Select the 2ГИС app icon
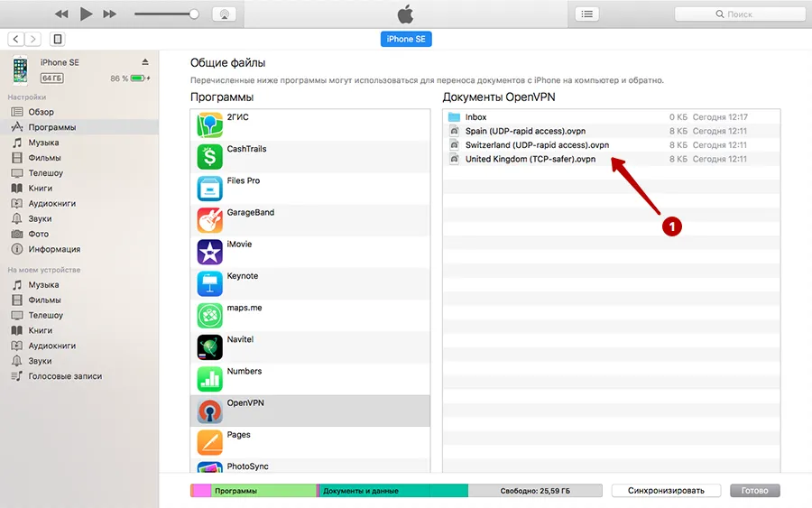This screenshot has height=508, width=812. tap(209, 125)
